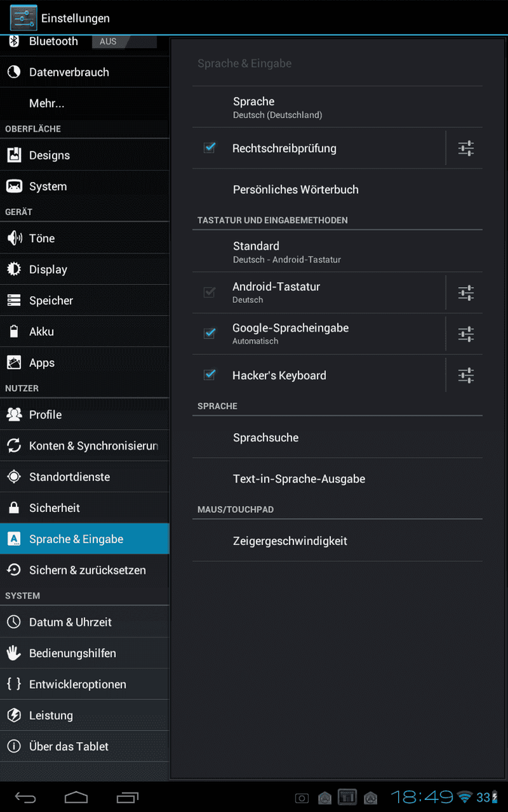Expand the Mehr... network options
Viewport: 508px width, 812px height.
coord(84,104)
